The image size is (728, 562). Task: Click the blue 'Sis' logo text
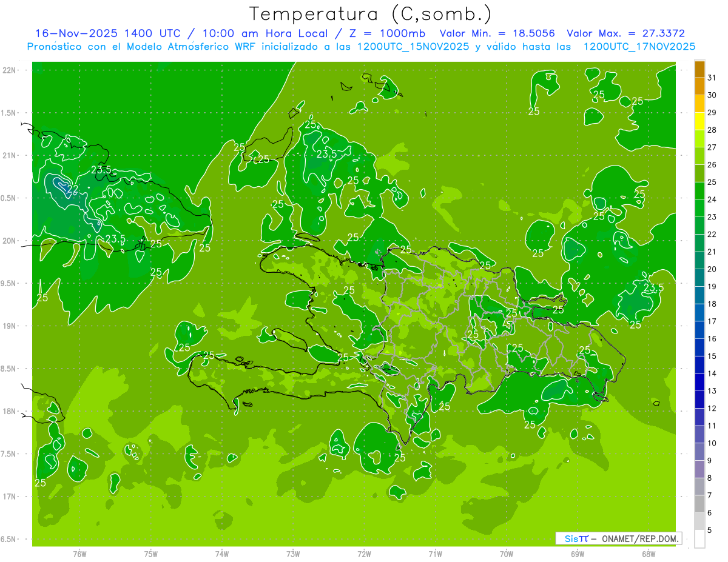571,538
